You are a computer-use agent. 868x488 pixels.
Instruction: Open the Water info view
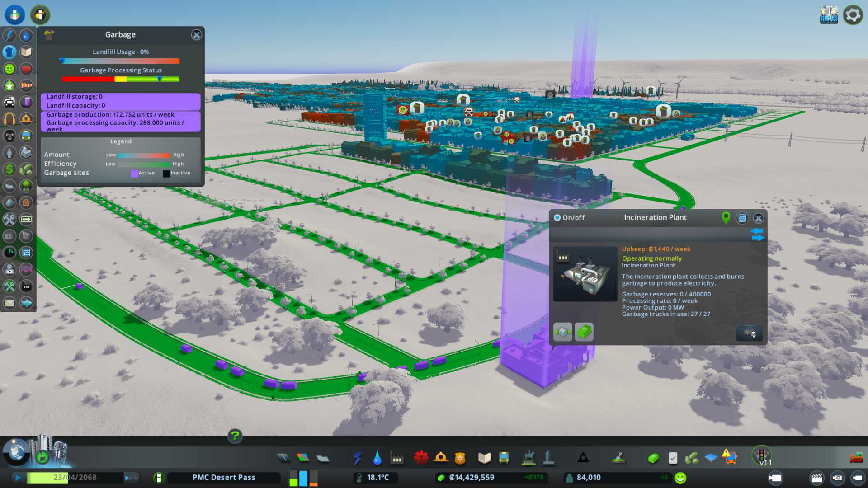26,35
